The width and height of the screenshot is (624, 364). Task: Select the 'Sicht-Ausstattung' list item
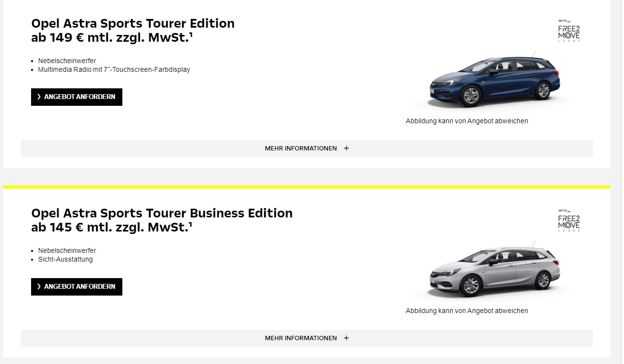coord(66,259)
